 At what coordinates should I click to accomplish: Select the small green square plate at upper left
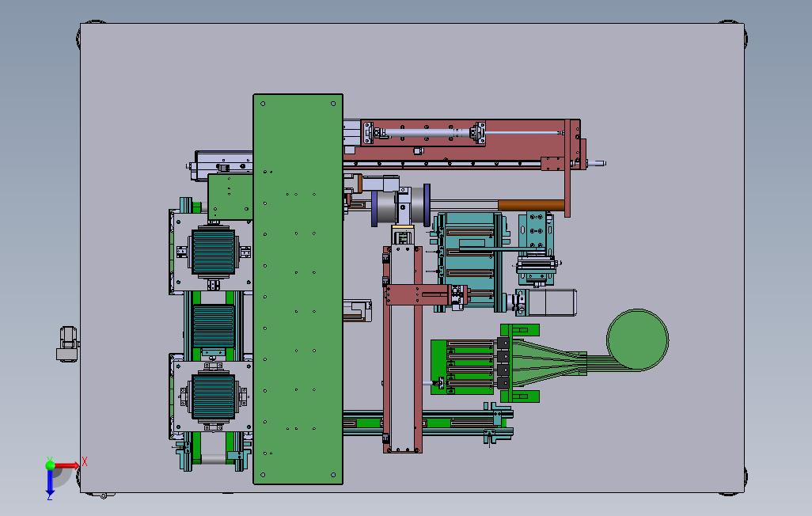(x=230, y=197)
